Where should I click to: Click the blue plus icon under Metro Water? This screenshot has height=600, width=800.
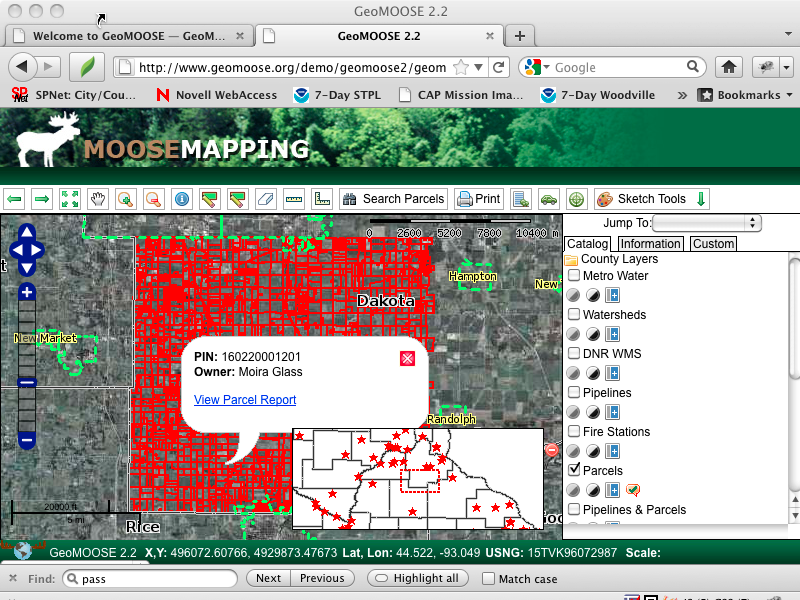[x=613, y=295]
